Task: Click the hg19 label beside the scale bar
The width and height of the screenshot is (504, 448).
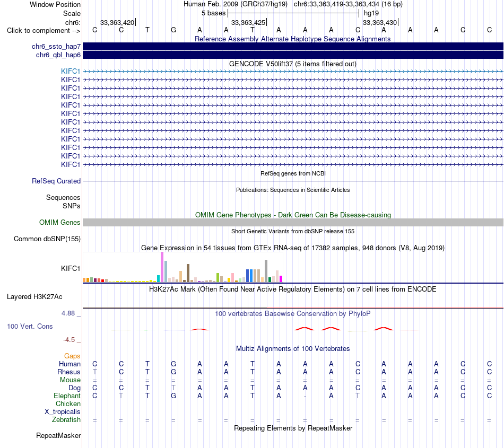Action: 371,13
